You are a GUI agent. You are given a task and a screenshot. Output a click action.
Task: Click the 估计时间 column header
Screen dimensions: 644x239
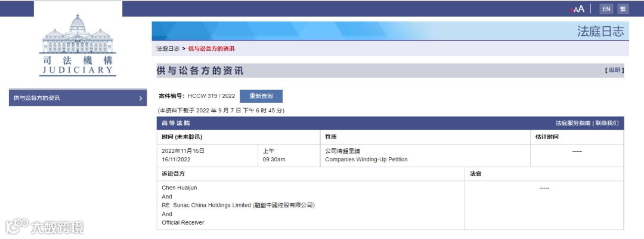547,137
